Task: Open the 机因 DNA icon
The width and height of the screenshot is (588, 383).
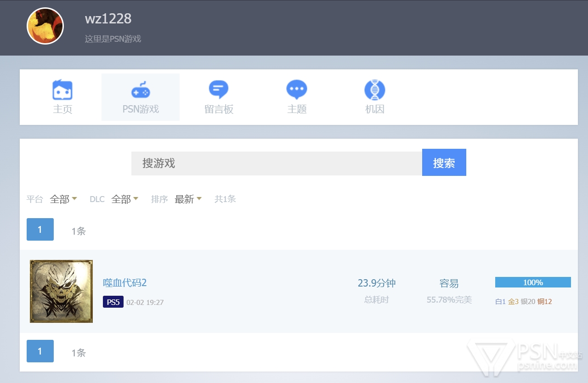Action: [x=375, y=90]
